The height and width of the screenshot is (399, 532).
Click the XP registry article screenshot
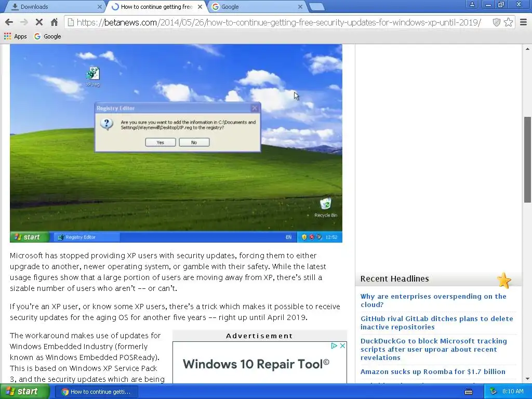point(176,143)
